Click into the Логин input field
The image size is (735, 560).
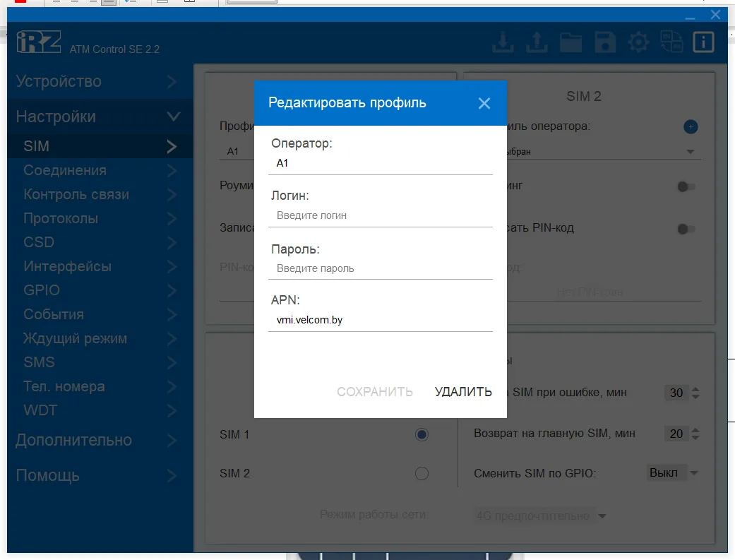380,216
